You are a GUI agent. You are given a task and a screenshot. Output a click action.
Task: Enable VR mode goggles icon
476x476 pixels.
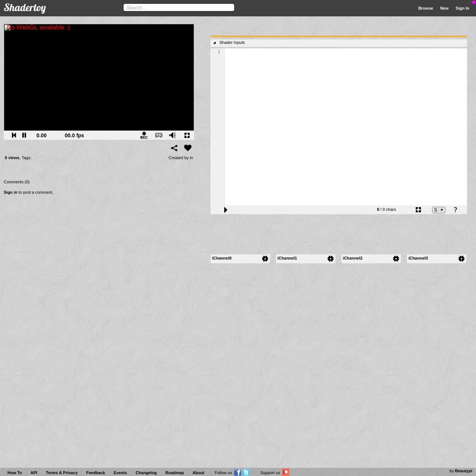pyautogui.click(x=159, y=135)
